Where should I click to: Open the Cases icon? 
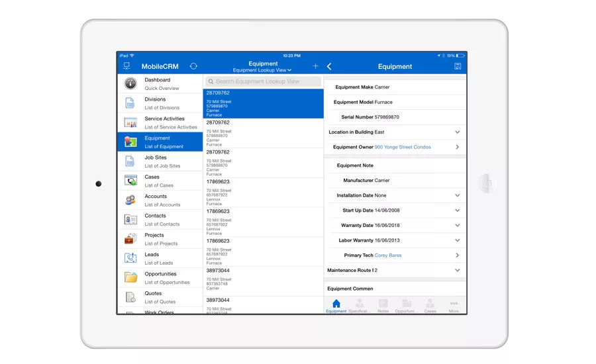(130, 181)
